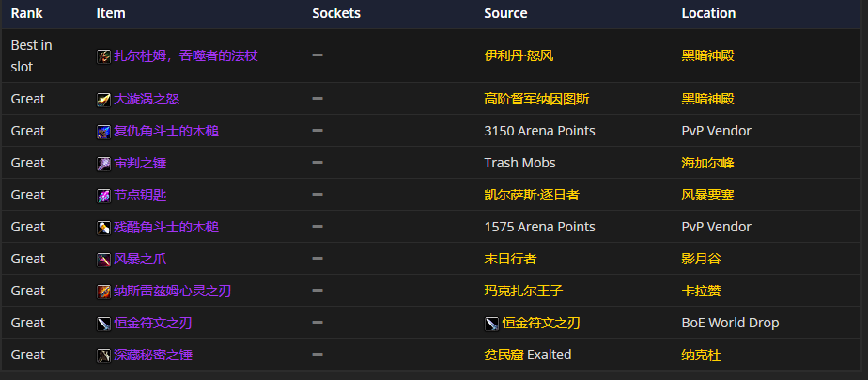Click the 节点钥匙 item icon
The height and width of the screenshot is (380, 868).
[x=103, y=196]
